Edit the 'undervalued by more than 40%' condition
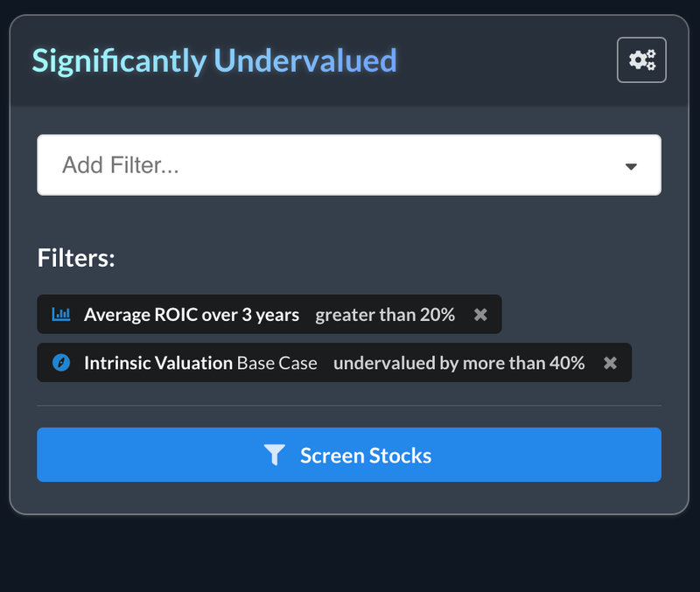This screenshot has width=700, height=592. click(458, 363)
